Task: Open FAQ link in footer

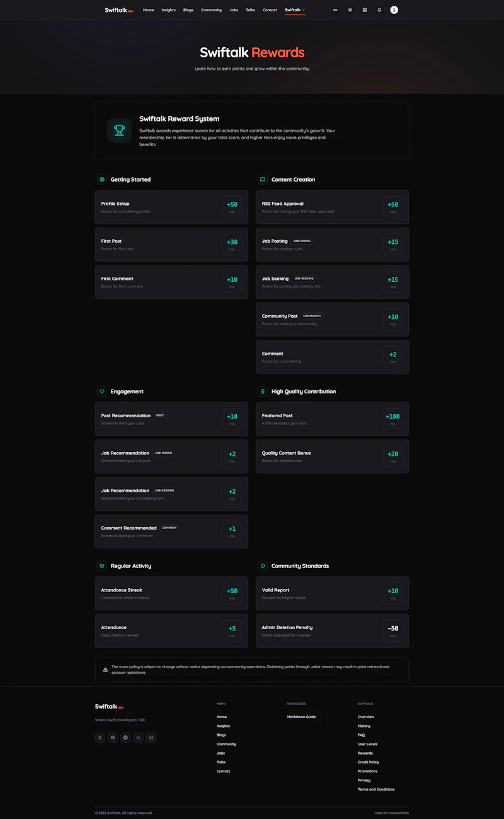Action: tap(362, 735)
